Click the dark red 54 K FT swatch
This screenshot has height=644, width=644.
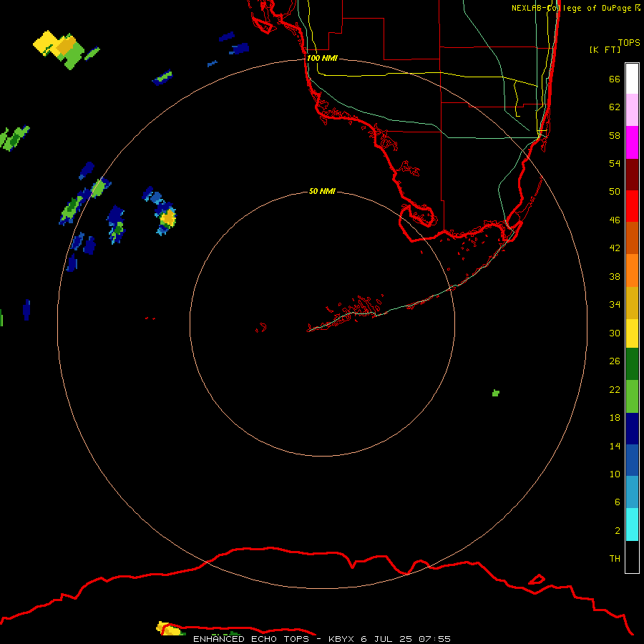[632, 174]
